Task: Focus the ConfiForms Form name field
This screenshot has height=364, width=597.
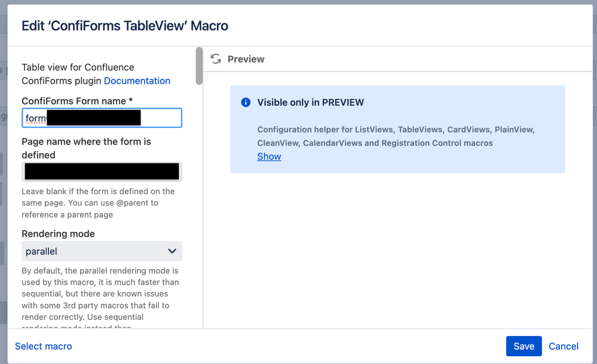Action: (102, 118)
